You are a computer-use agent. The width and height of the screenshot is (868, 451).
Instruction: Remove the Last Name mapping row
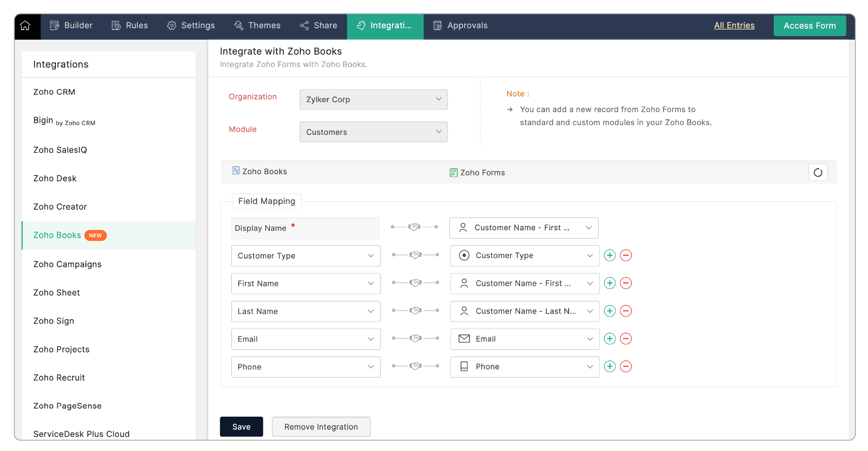click(x=626, y=311)
